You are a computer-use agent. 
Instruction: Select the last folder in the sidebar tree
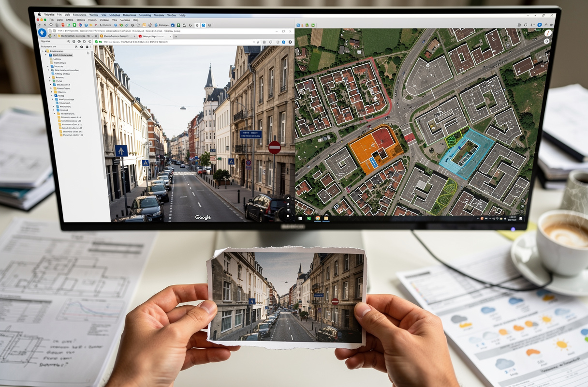72,135
